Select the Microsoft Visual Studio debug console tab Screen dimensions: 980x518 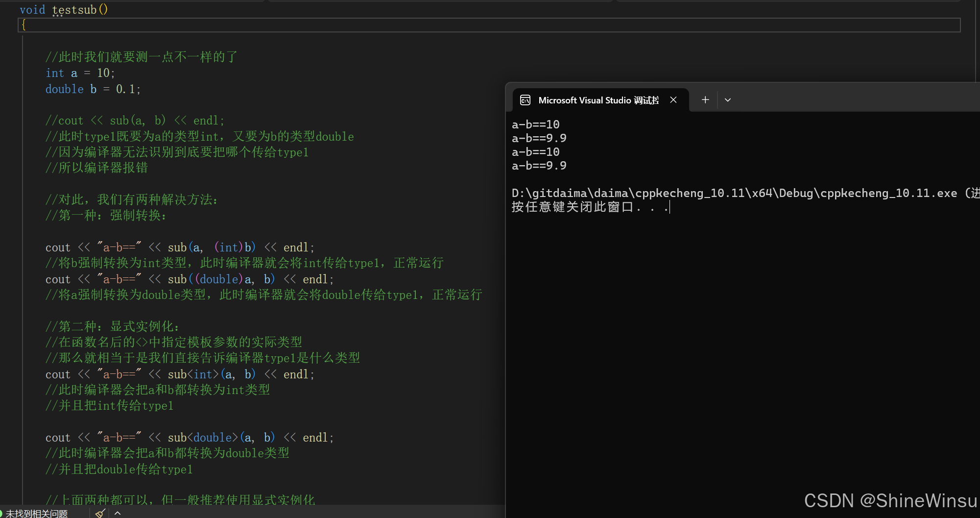(598, 100)
